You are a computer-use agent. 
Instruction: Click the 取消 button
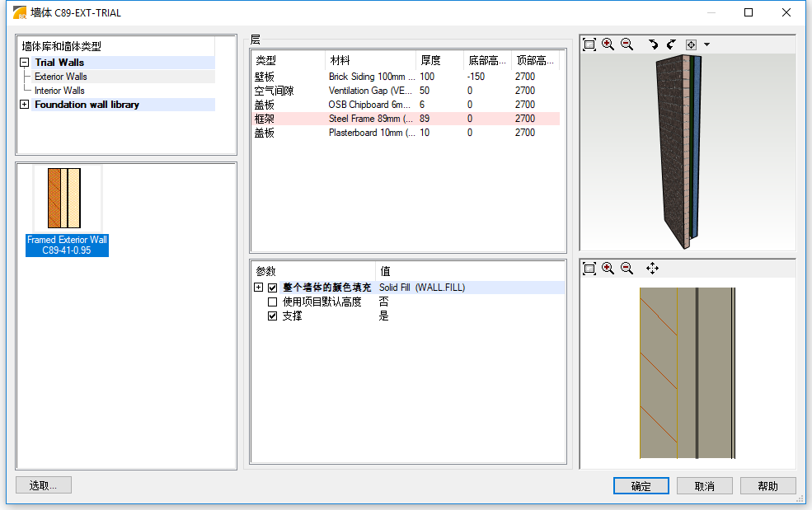[x=704, y=485]
